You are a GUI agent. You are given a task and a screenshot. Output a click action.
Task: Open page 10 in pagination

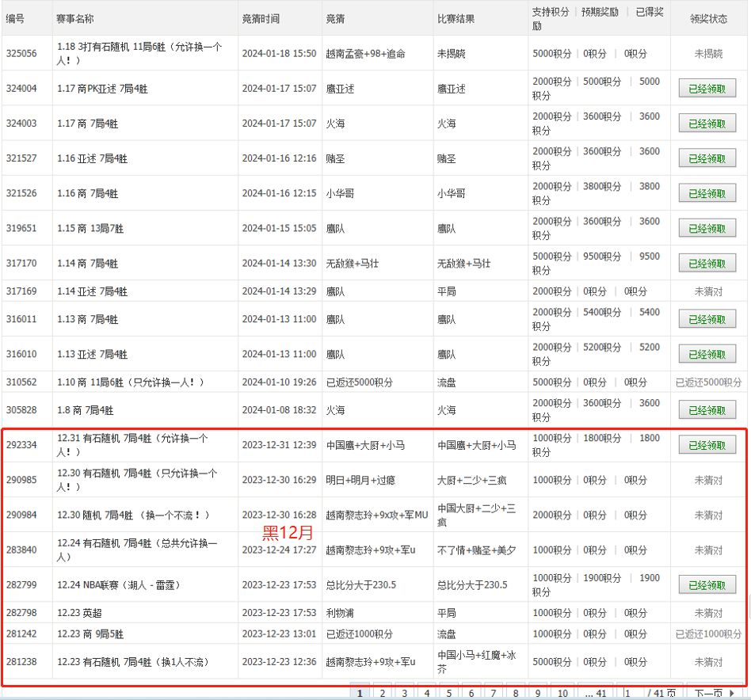point(562,694)
